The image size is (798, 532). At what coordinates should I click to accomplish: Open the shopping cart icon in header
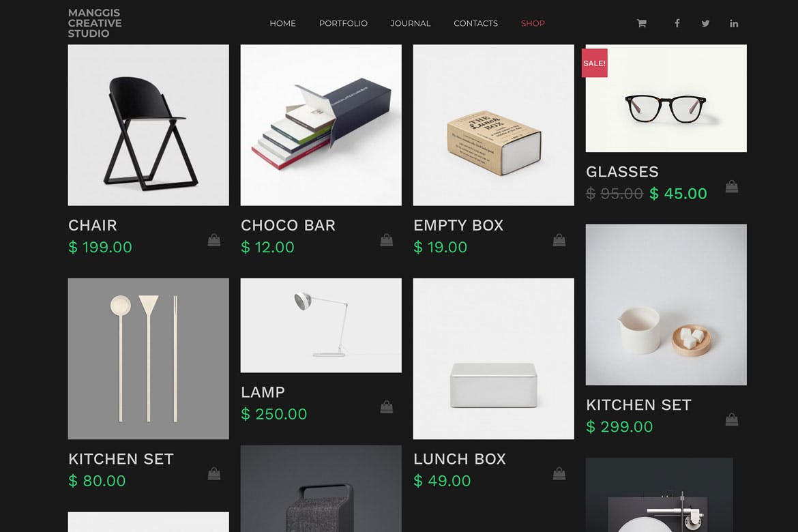641,23
